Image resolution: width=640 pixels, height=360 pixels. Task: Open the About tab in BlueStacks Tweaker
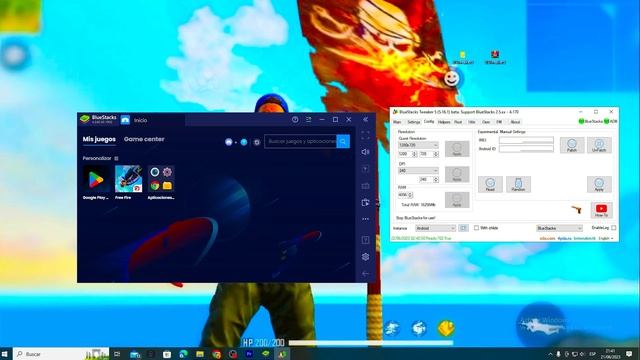516,122
